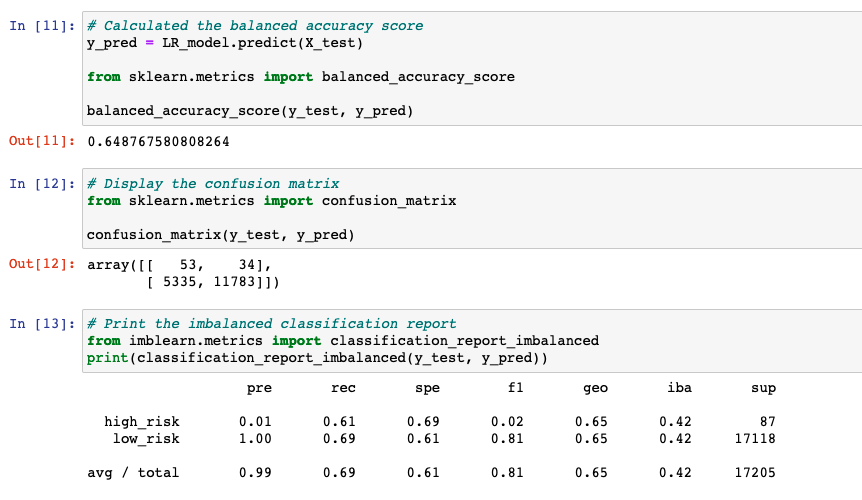
Task: Select the In [12] cell prompt
Action: [x=42, y=184]
